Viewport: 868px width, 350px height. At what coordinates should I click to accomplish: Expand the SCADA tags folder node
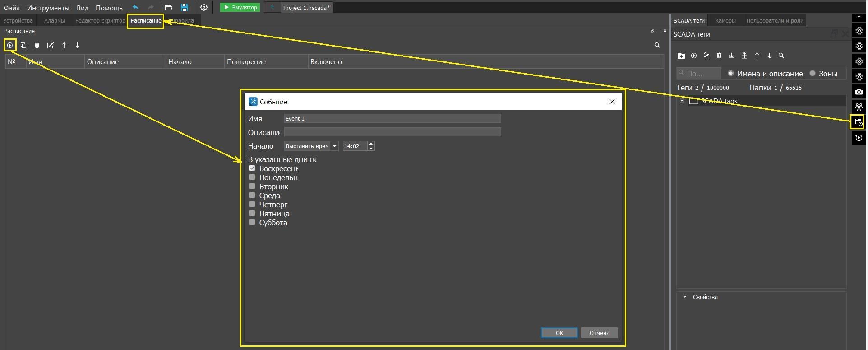682,101
